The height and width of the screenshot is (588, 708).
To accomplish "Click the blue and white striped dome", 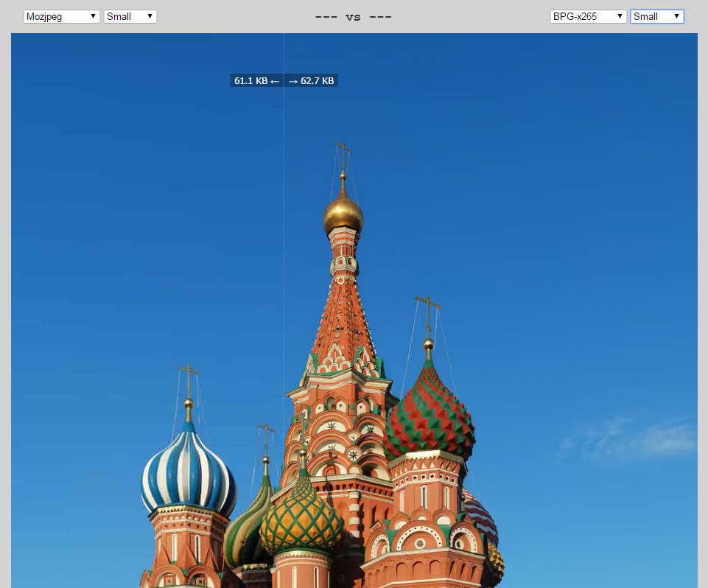I will coord(189,469).
